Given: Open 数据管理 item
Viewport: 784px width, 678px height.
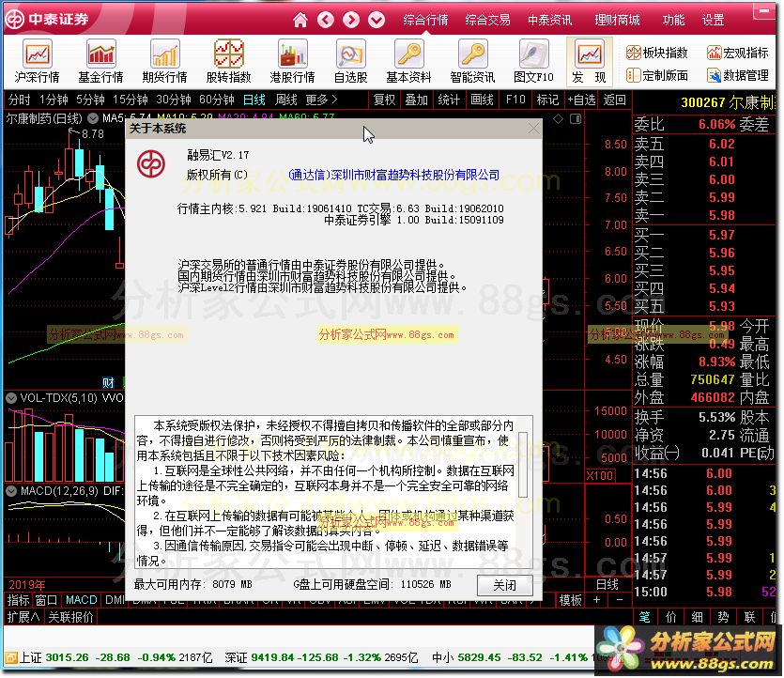Looking at the screenshot, I should 737,75.
